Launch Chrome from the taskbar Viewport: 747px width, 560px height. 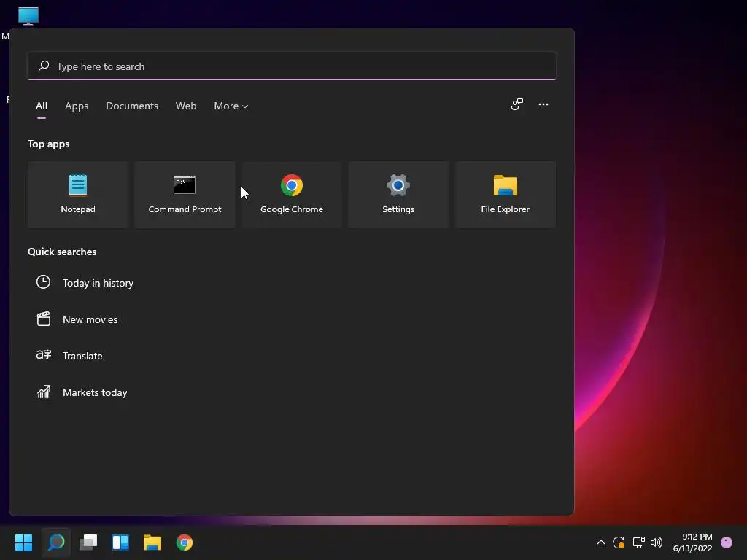click(x=185, y=542)
